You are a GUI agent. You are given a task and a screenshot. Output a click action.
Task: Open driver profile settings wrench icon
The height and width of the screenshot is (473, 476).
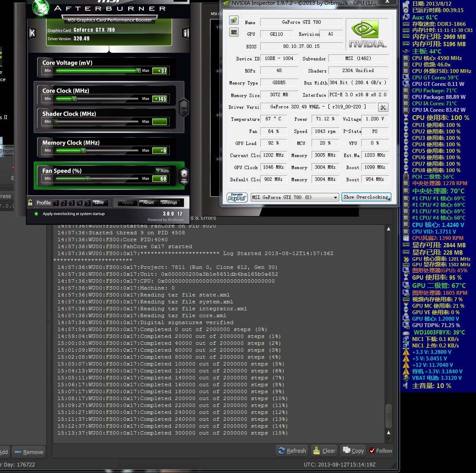point(383,107)
